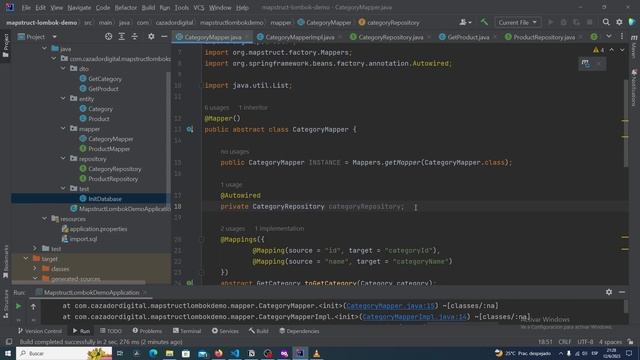This screenshot has width=640, height=360.
Task: Collapse the repository package folder
Action: point(63,158)
